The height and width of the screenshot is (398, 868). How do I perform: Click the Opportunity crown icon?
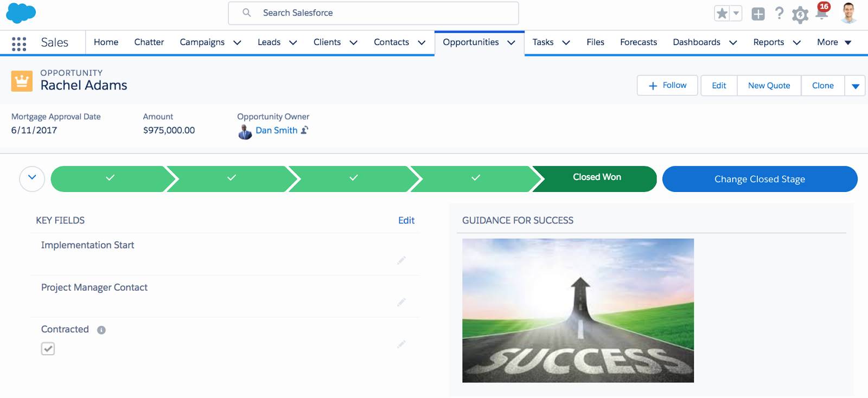click(22, 81)
